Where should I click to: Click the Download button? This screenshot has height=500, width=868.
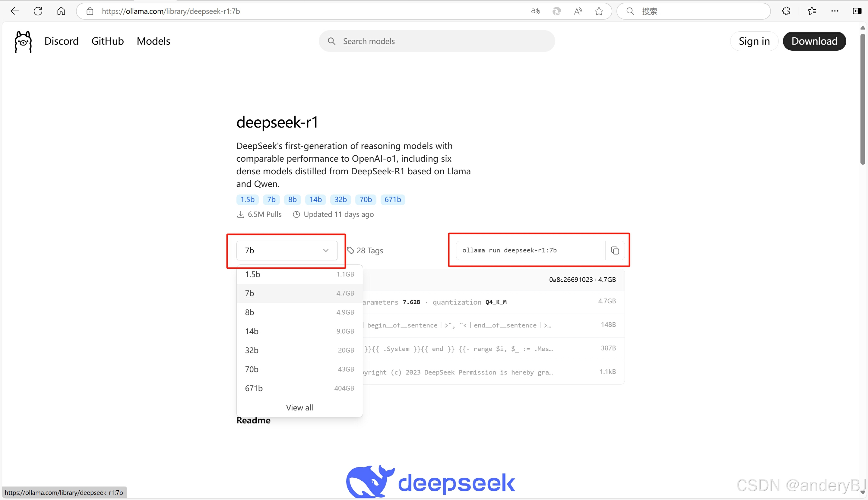[814, 41]
